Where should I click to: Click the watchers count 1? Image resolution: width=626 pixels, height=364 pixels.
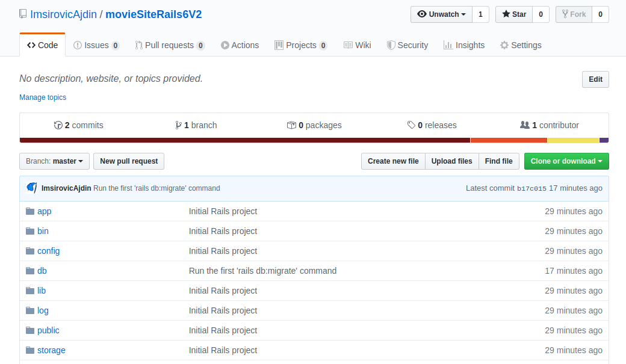tap(481, 14)
